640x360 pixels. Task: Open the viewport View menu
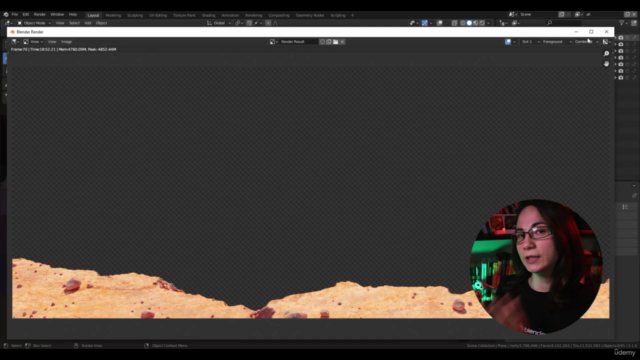point(60,23)
